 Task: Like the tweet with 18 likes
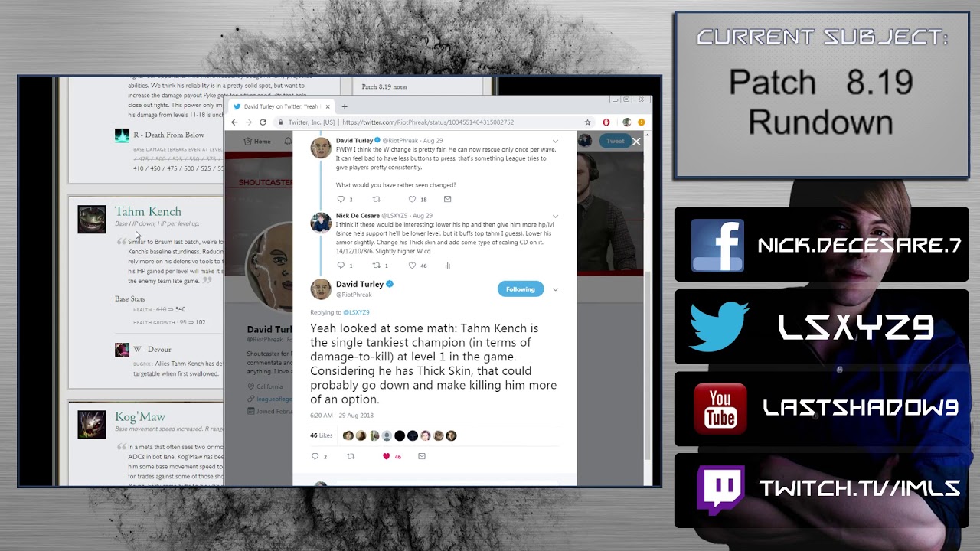point(412,199)
